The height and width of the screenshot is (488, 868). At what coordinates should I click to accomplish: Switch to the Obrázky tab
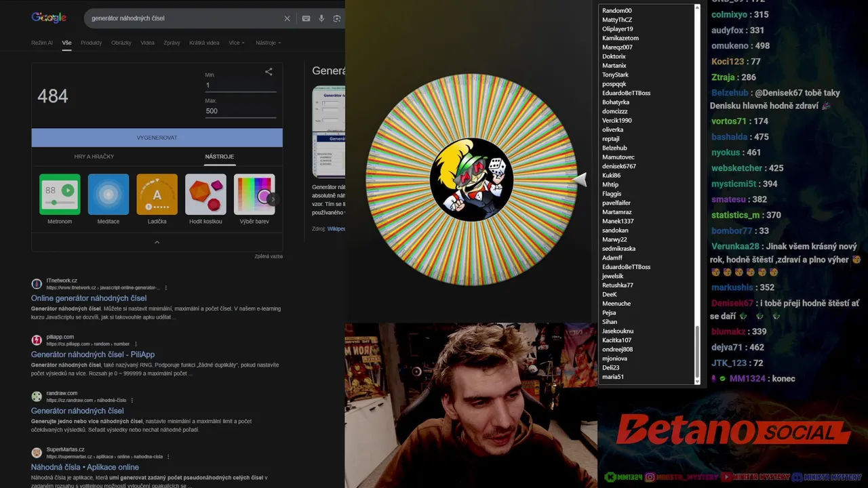121,43
